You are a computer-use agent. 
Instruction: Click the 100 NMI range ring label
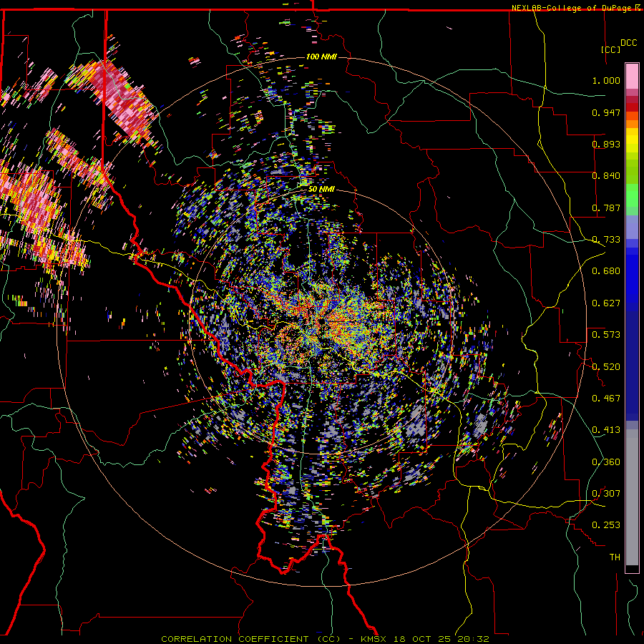click(x=321, y=57)
